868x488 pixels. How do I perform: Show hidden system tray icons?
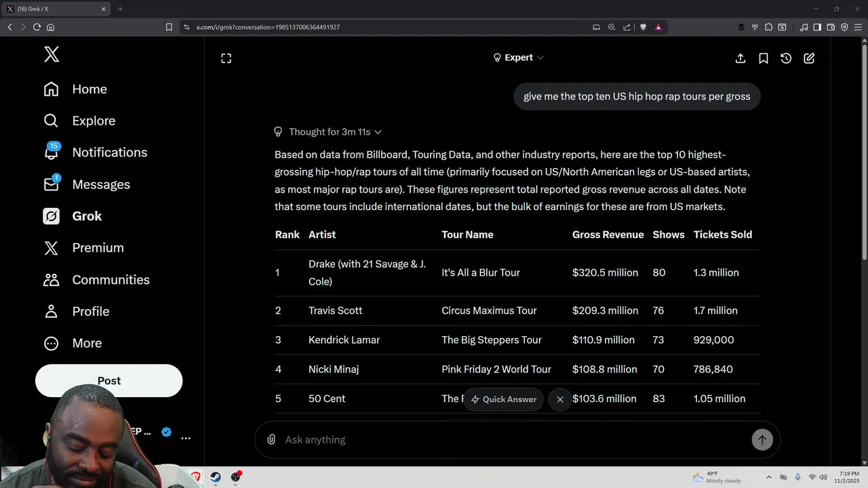(768, 477)
